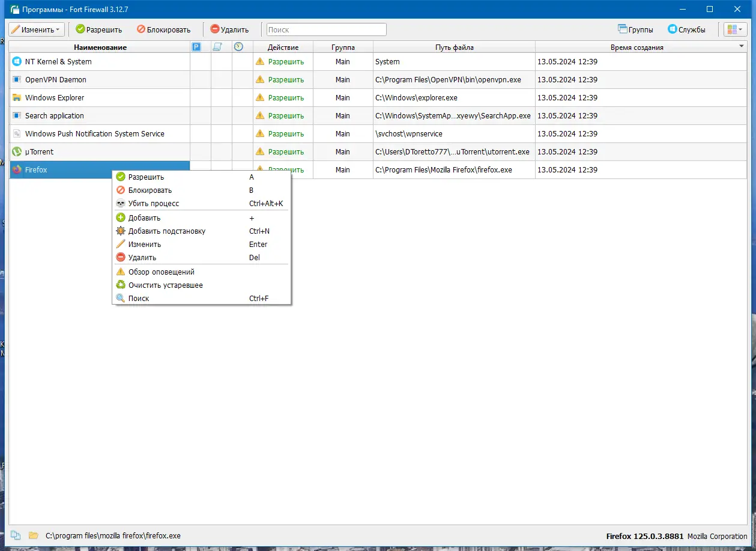
Task: Click the \svchost\wpnservice path cell
Action: coord(454,133)
